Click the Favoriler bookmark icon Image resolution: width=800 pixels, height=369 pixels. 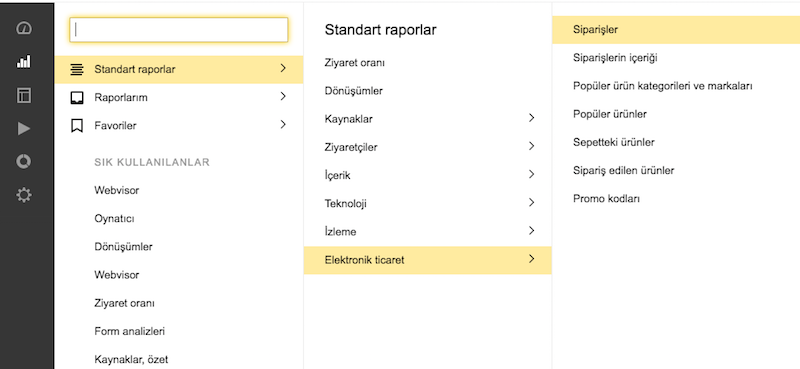77,126
